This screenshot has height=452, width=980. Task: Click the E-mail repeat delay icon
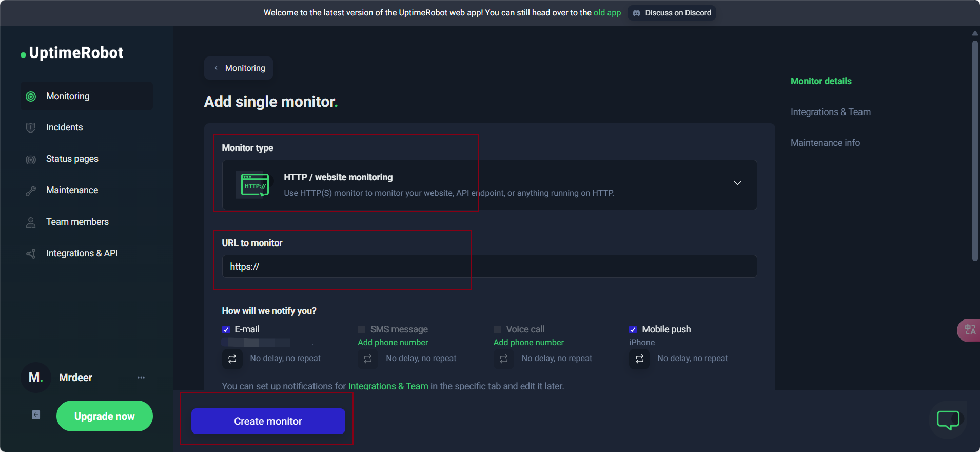pos(232,359)
